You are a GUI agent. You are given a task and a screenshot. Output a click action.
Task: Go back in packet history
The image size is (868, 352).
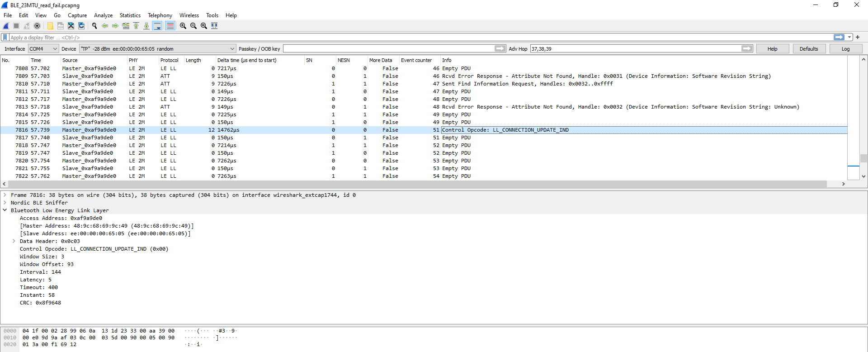[105, 26]
